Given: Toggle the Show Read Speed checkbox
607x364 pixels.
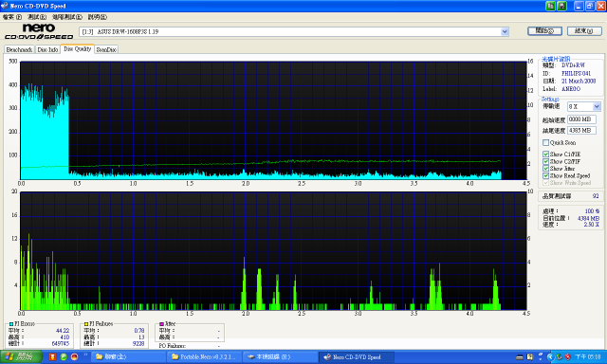Looking at the screenshot, I should 546,175.
